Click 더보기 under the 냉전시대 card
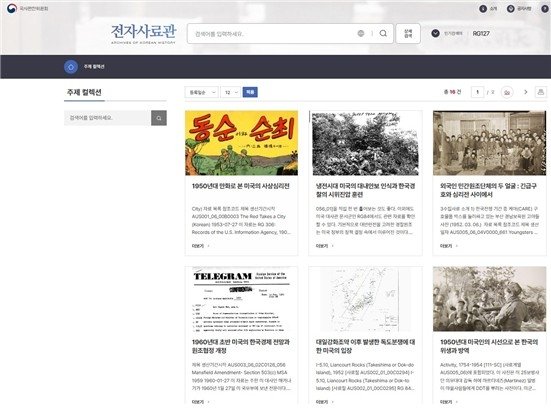Image resolution: width=551 pixels, height=409 pixels. pyautogui.click(x=325, y=246)
